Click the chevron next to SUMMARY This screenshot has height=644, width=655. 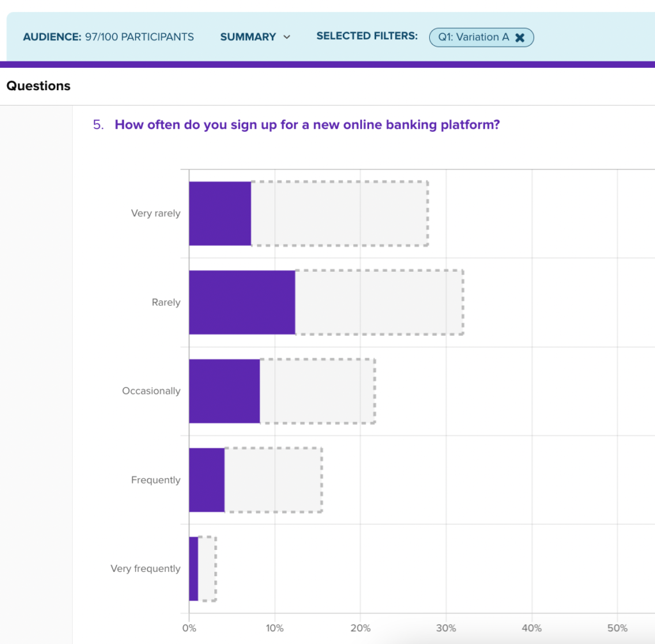point(287,37)
